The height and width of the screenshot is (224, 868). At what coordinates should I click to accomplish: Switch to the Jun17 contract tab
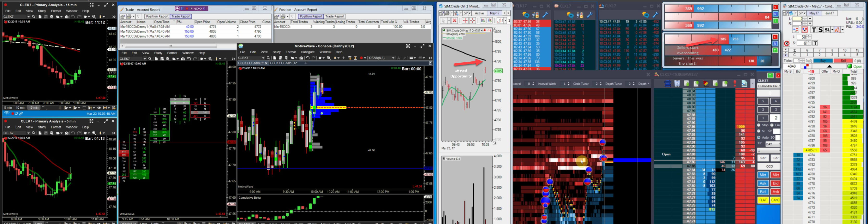830,13
